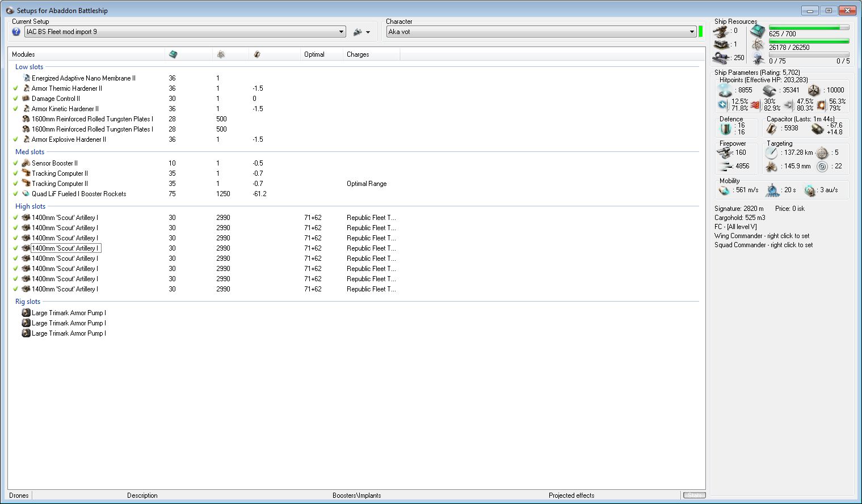The image size is (862, 504).
Task: Click the align time icon beside 20 s
Action: (x=772, y=190)
